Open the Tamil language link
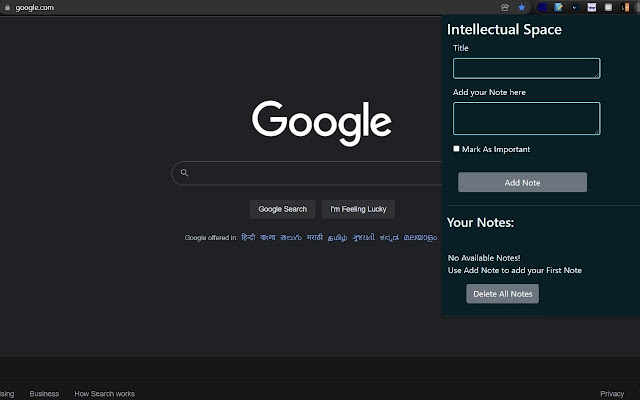 tap(337, 238)
